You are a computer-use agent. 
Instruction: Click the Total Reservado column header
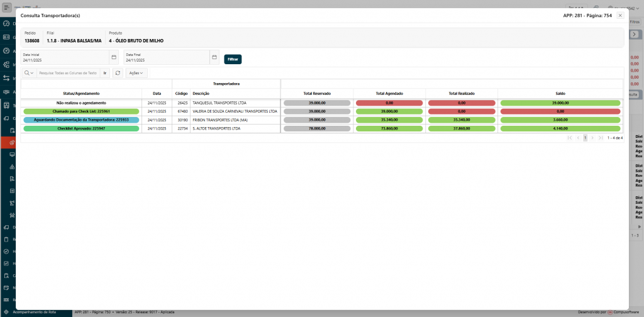(x=317, y=94)
